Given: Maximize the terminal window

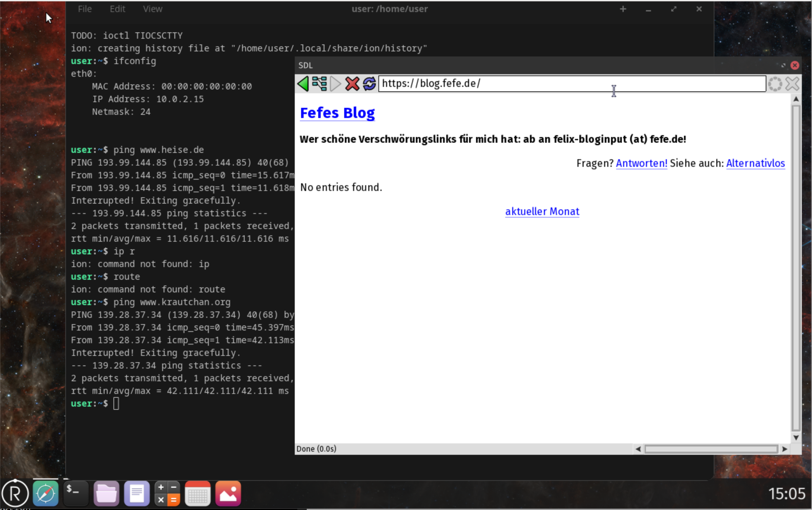Looking at the screenshot, I should [673, 9].
